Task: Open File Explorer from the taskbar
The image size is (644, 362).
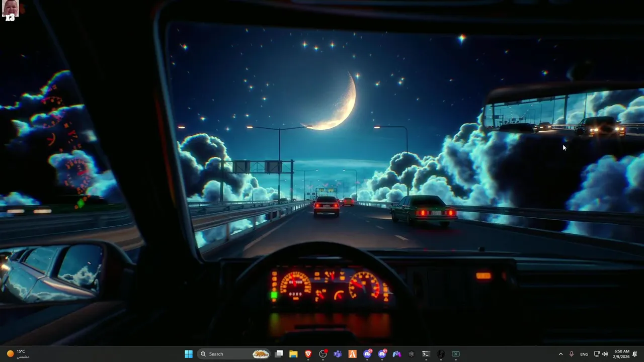Action: [x=293, y=354]
